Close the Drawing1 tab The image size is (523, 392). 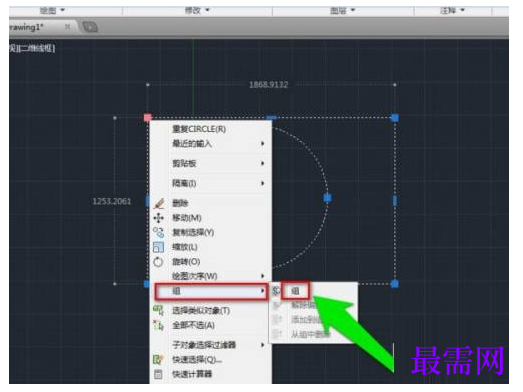[67, 27]
